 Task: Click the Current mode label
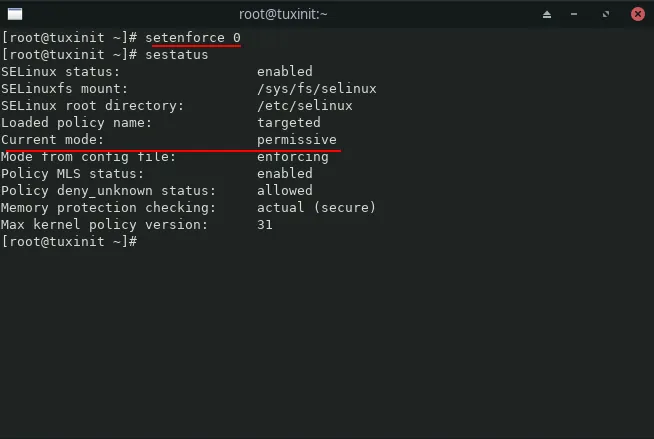(x=52, y=139)
